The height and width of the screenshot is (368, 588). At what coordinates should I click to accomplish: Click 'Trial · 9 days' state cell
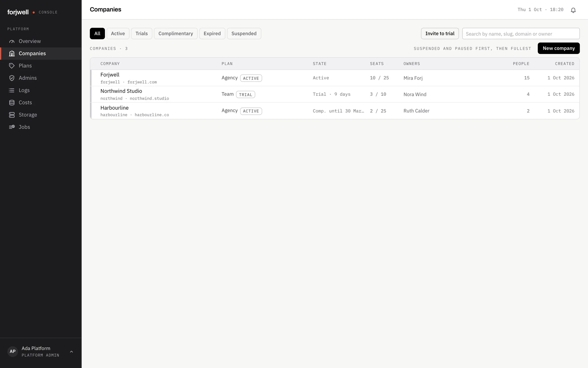tap(331, 94)
